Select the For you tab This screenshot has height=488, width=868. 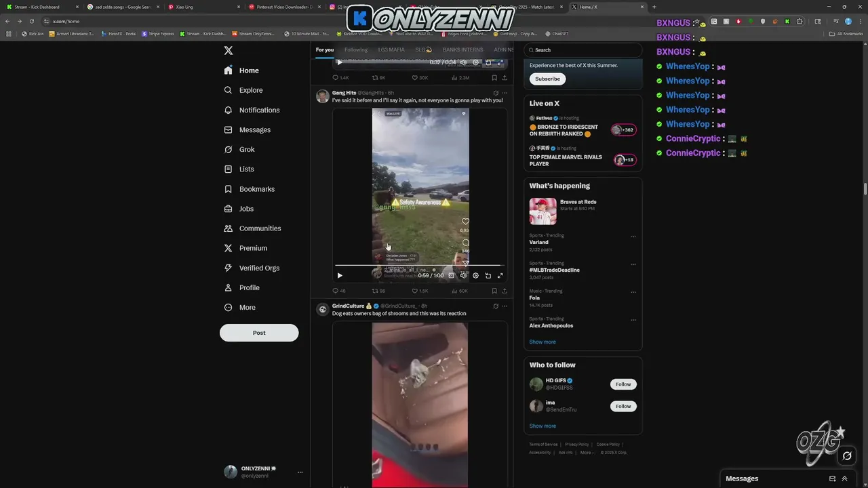click(x=325, y=49)
